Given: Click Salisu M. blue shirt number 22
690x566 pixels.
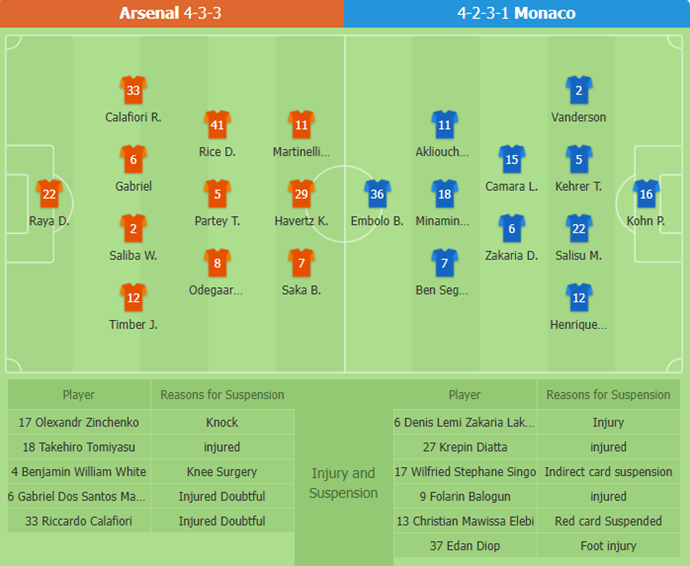Looking at the screenshot, I should [579, 228].
